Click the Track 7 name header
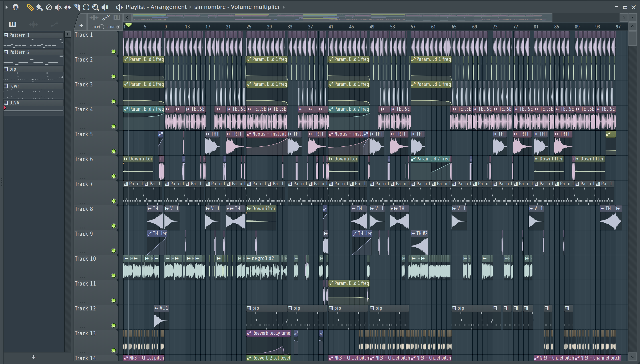The height and width of the screenshot is (364, 640). [x=84, y=184]
